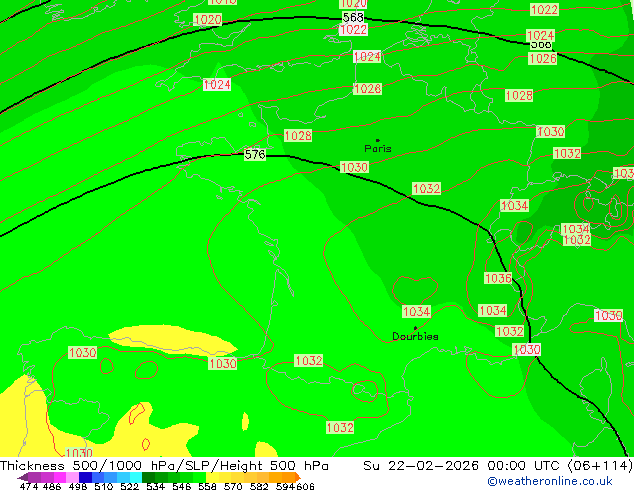Image resolution: width=634 pixels, height=490 pixels.
Task: Click the legend value 606
Action: tap(304, 486)
